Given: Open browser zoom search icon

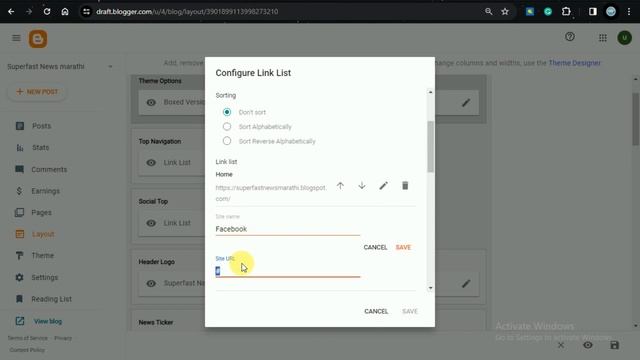Looking at the screenshot, I should pos(489,12).
